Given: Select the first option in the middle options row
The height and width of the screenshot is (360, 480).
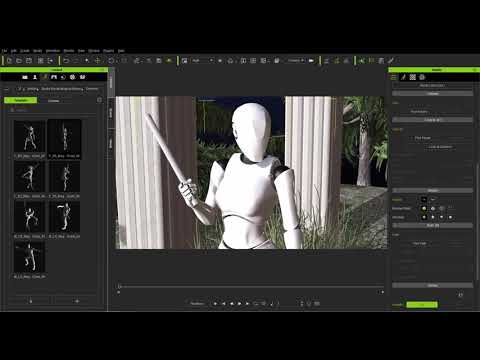Looking at the screenshot, I should [x=424, y=209].
